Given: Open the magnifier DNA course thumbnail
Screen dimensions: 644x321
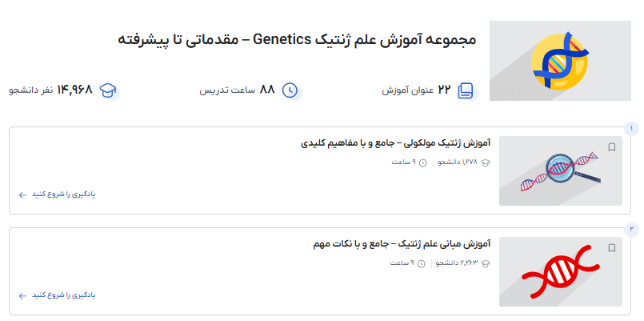Looking at the screenshot, I should pos(560,171).
